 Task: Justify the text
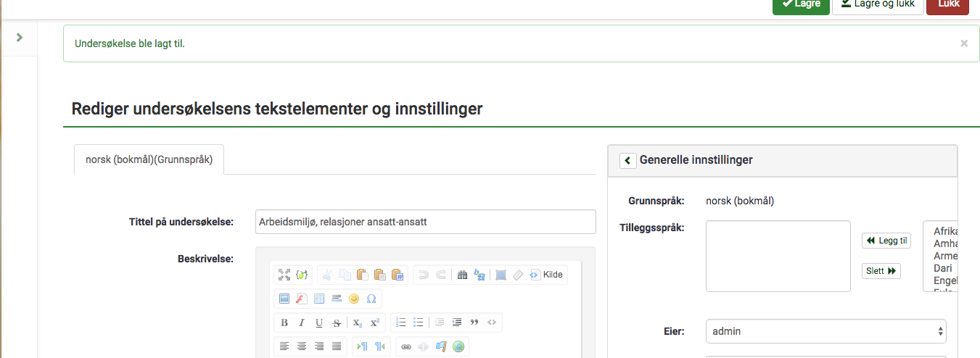tap(337, 346)
